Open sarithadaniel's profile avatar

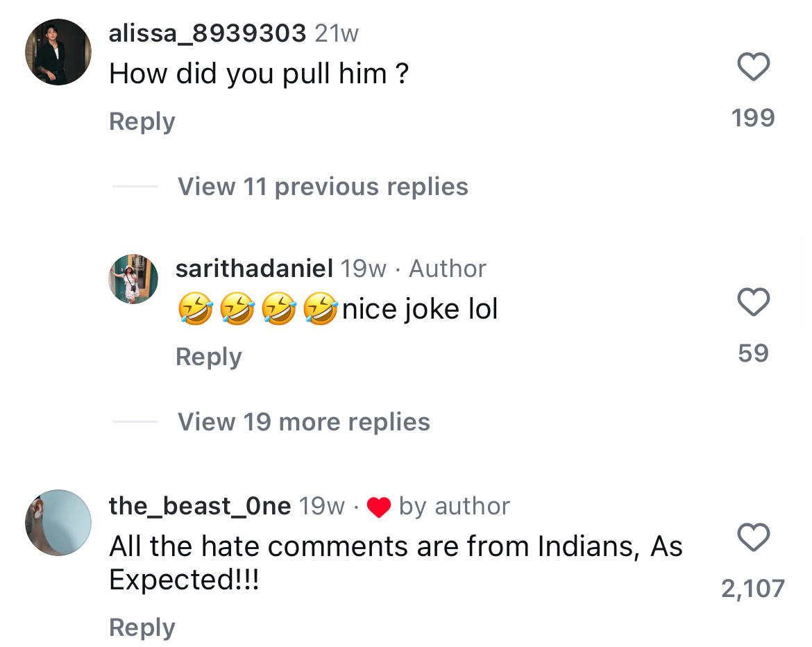coord(133,279)
